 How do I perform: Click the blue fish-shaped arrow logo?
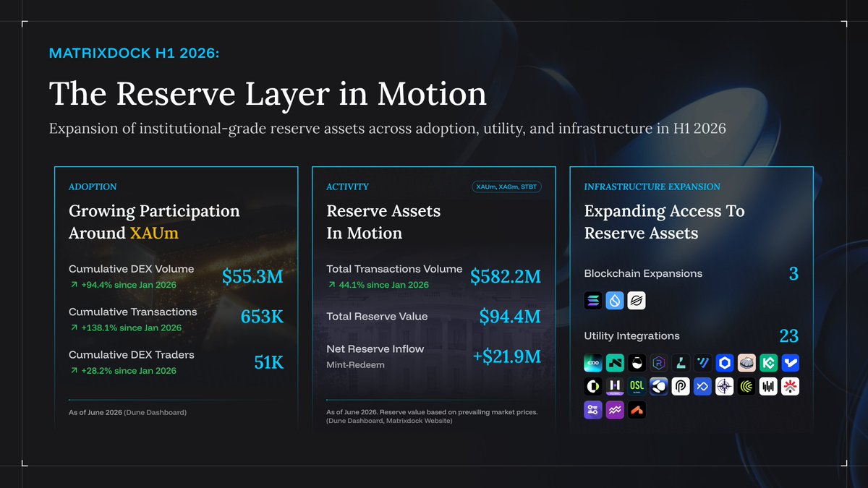[702, 387]
